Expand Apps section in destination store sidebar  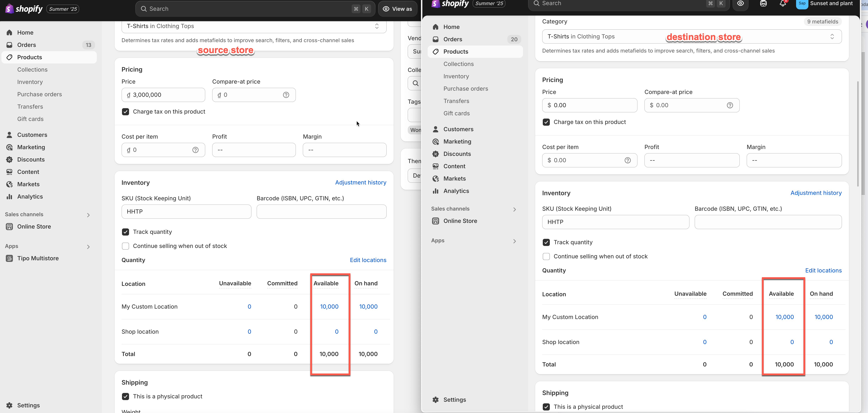514,241
